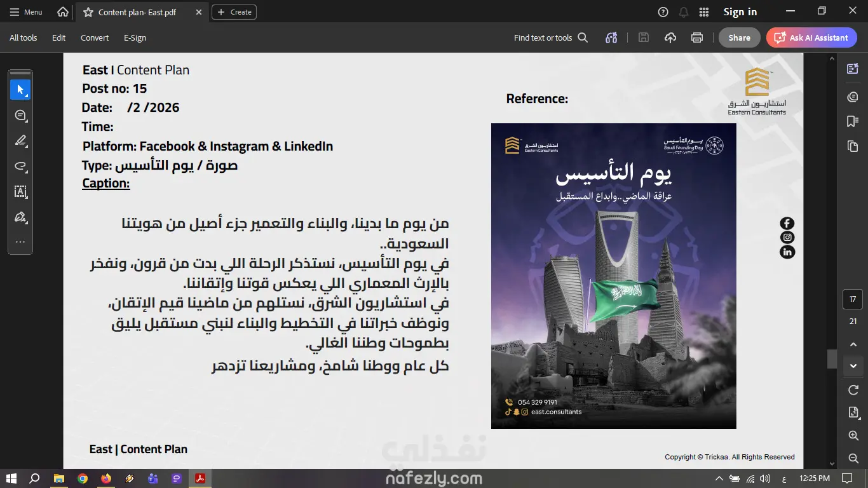868x488 pixels.
Task: Click the Sign in link
Action: 740,12
